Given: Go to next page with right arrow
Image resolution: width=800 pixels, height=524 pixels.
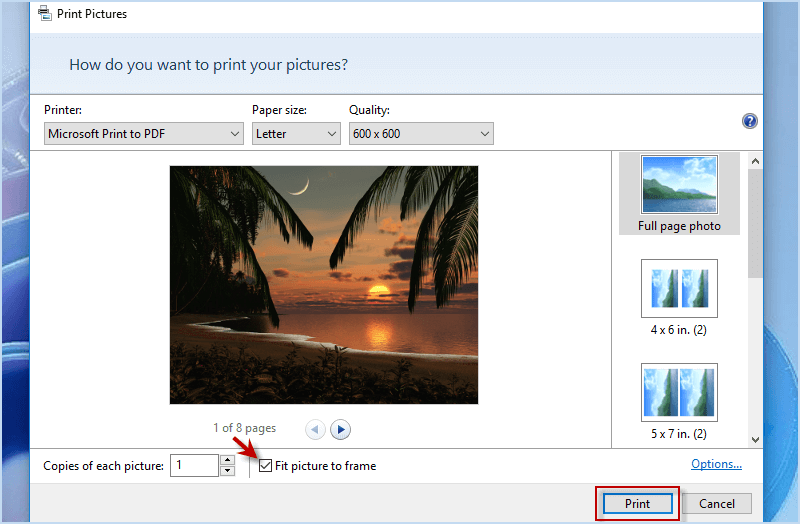Looking at the screenshot, I should pyautogui.click(x=341, y=429).
